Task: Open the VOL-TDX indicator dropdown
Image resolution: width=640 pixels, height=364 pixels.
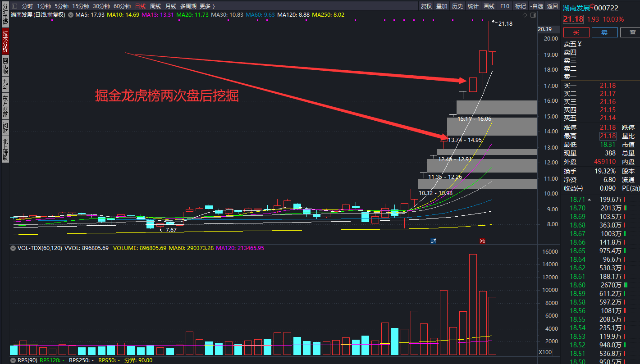Action: click(13, 248)
